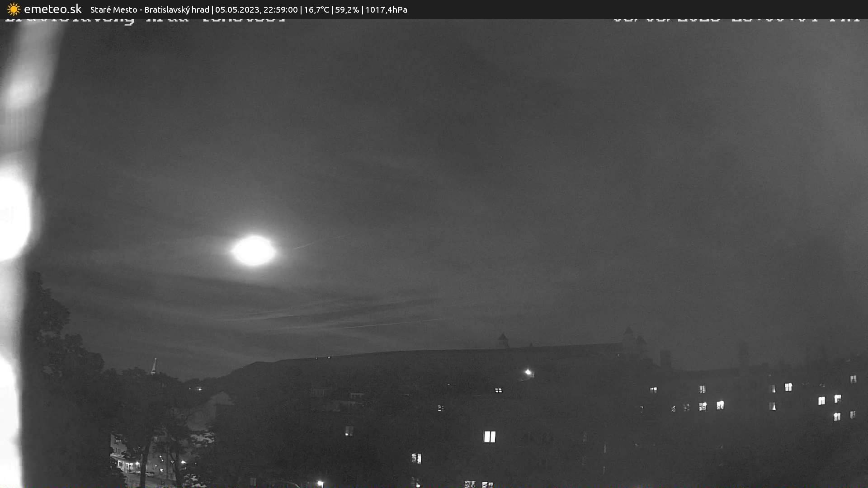Click the bright glowing moon in sky
This screenshot has width=868, height=488.
253,250
